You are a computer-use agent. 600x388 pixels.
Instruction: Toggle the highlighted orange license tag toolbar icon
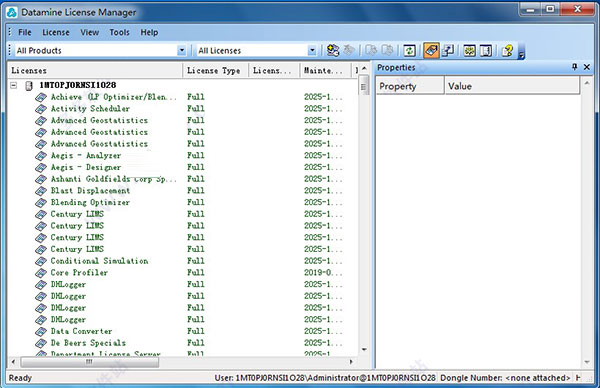click(x=431, y=51)
